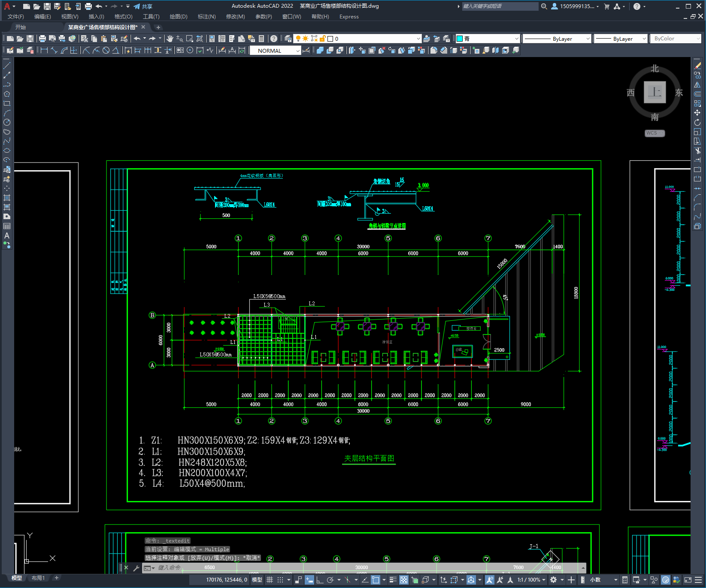Open the Customization menu icon in the status bar

698,580
